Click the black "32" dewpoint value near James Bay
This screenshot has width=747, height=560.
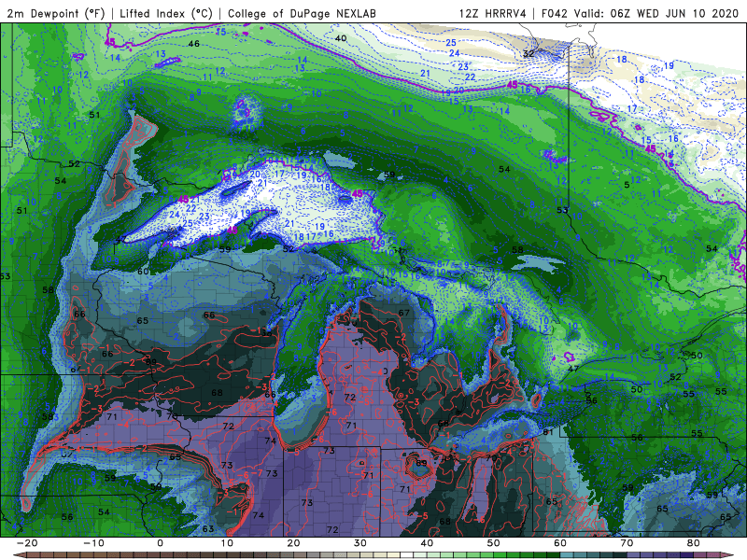pos(529,53)
